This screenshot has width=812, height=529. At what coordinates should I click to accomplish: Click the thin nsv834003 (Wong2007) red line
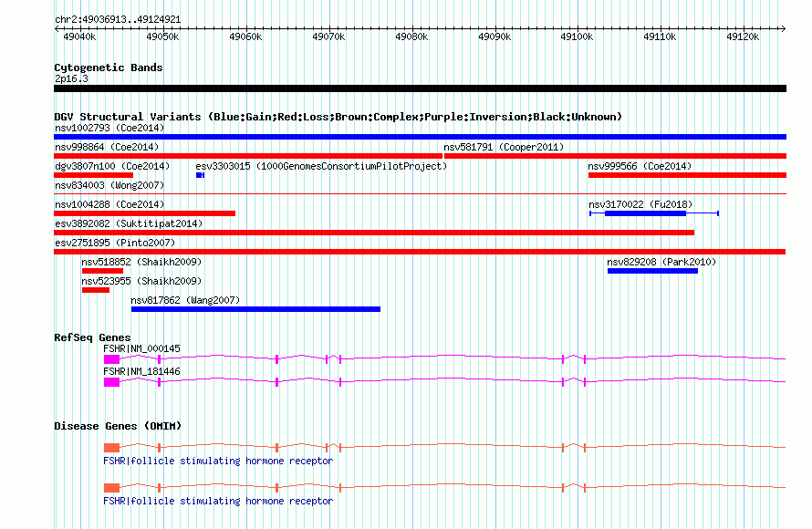pyautogui.click(x=420, y=194)
